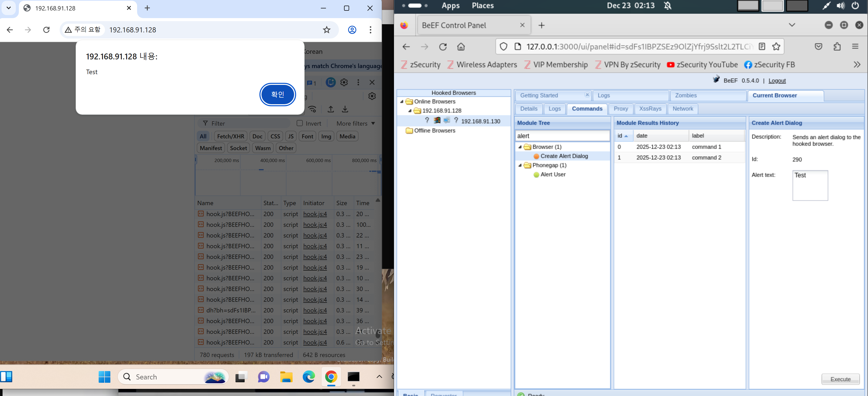Collapse the Online Browsers tree folder

point(402,101)
